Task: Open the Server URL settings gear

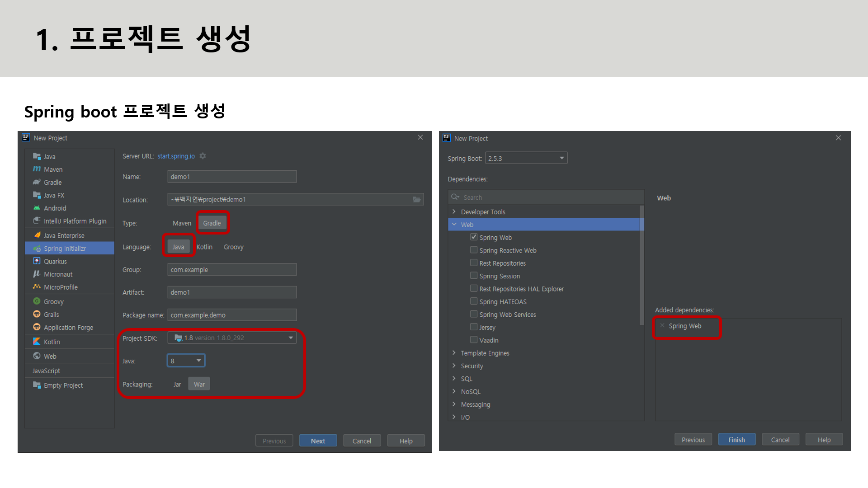Action: (203, 156)
